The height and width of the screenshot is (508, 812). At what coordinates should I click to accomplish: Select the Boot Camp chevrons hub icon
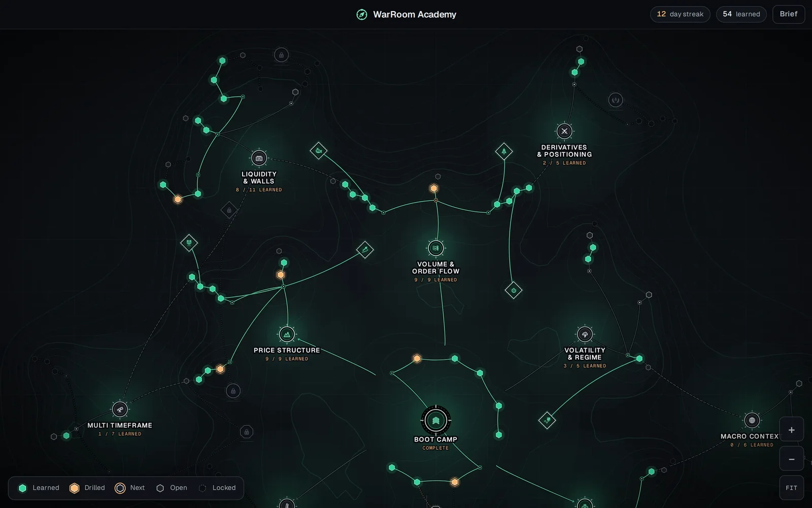pos(435,420)
